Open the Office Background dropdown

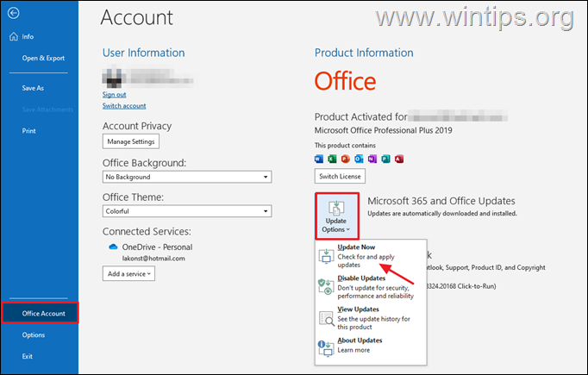pos(187,177)
